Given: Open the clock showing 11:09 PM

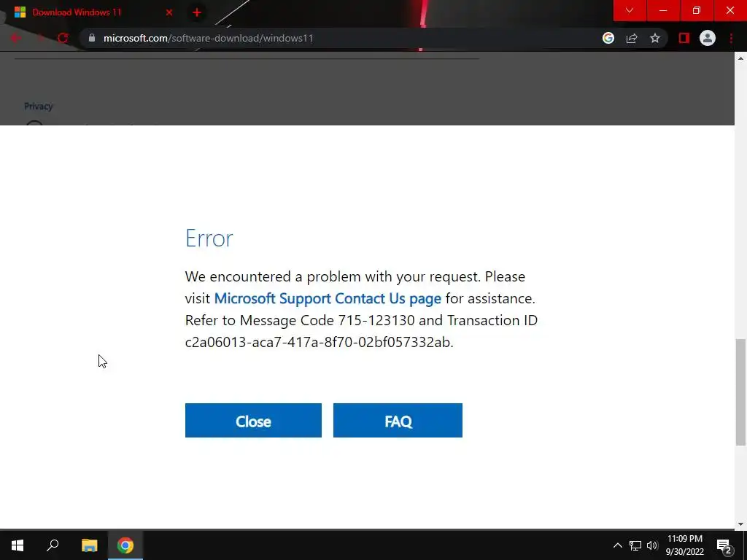Looking at the screenshot, I should pos(684,545).
